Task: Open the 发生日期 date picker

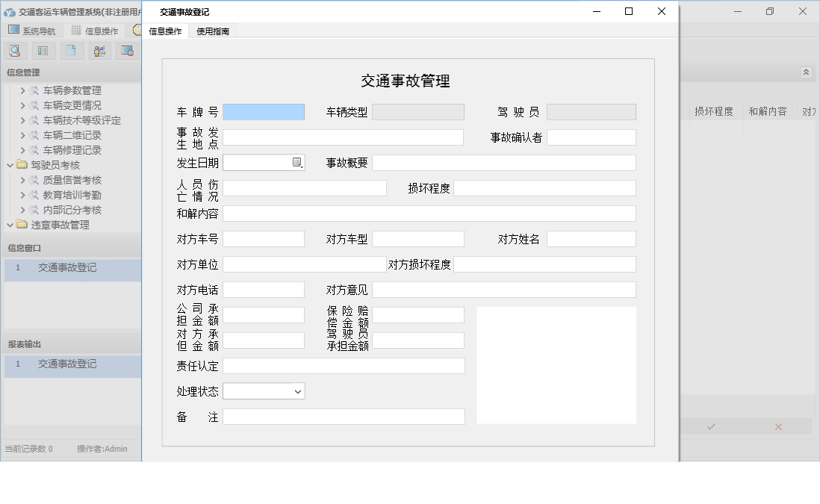Action: pyautogui.click(x=297, y=162)
